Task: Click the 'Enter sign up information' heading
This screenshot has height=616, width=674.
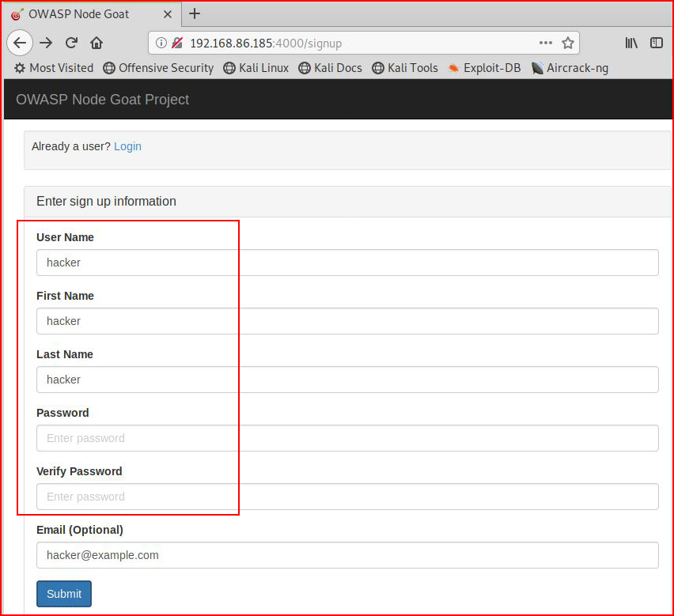Action: (106, 201)
